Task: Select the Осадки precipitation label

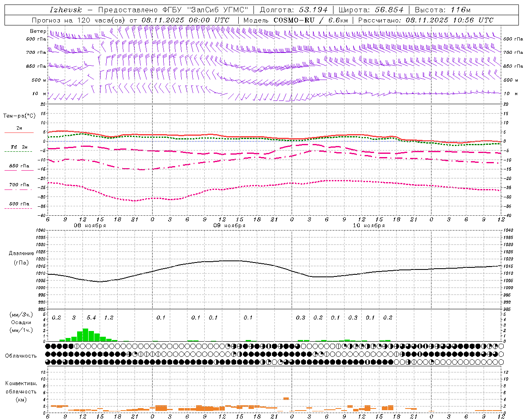Action: click(x=21, y=322)
